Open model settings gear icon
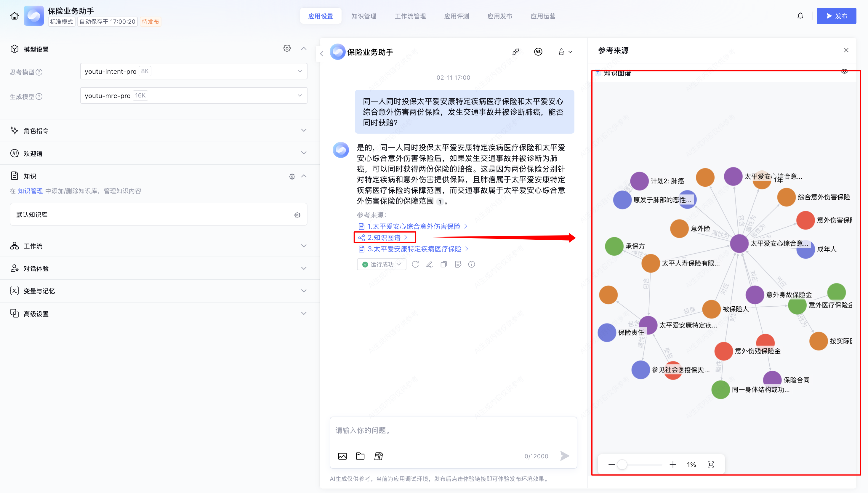 [x=287, y=48]
